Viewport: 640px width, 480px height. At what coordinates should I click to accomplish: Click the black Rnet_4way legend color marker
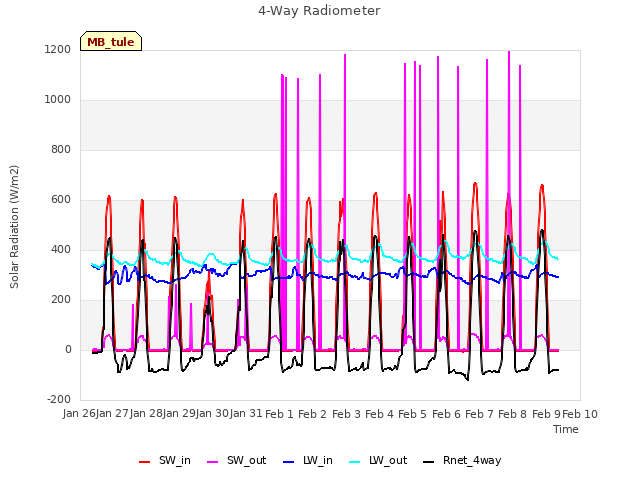tap(429, 462)
